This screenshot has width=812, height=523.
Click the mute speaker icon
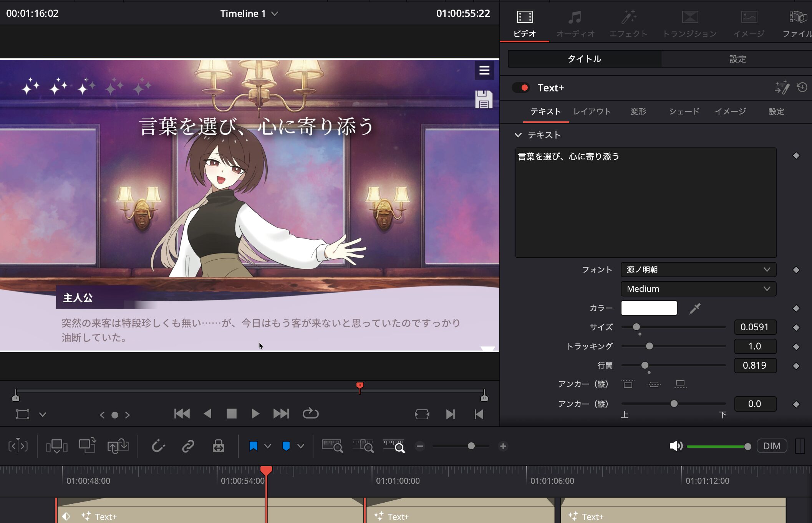pos(676,446)
